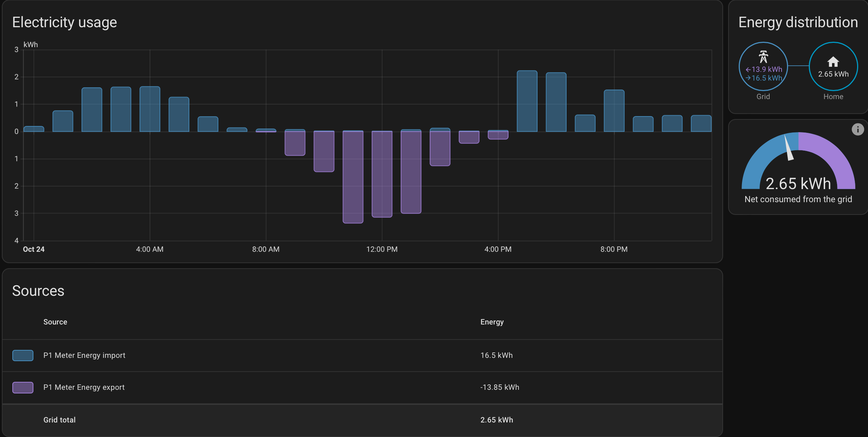The image size is (868, 437).
Task: Click the purple export color swatch
Action: (x=23, y=387)
